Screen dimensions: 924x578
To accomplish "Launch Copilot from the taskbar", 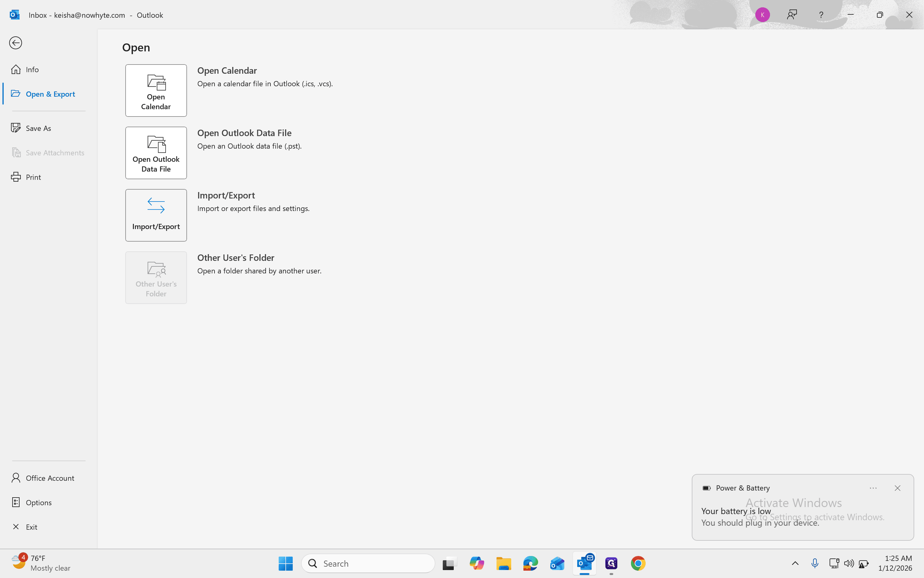I will (476, 563).
